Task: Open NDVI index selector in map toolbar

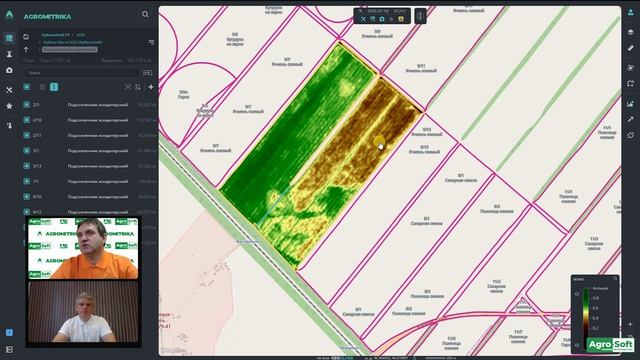Action: pos(400,11)
